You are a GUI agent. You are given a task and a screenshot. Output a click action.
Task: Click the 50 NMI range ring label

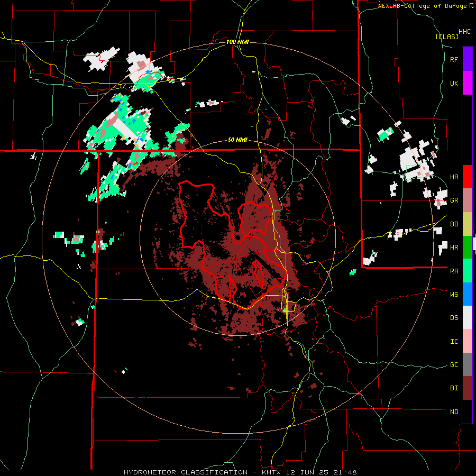click(237, 140)
